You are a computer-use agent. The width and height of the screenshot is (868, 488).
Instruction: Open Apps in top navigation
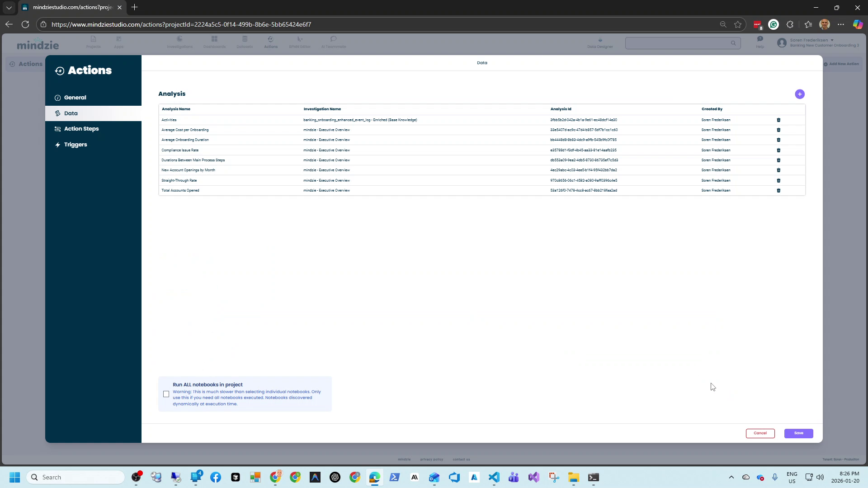[x=118, y=42]
